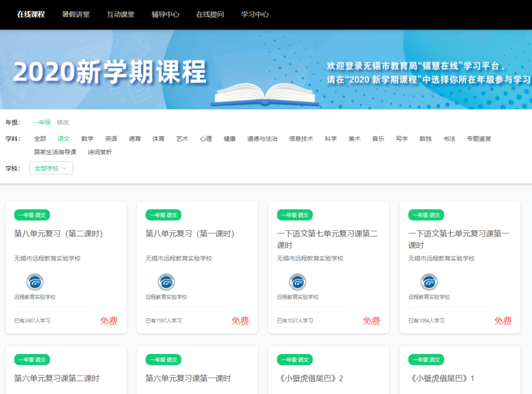Click 修改 to change the grade selection
The height and width of the screenshot is (394, 532).
[63, 122]
